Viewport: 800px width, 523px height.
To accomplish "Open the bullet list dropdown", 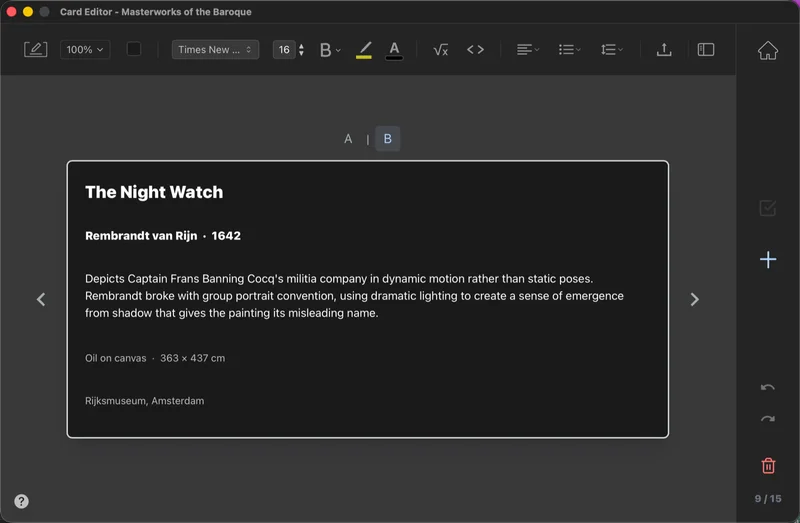I will pos(569,49).
